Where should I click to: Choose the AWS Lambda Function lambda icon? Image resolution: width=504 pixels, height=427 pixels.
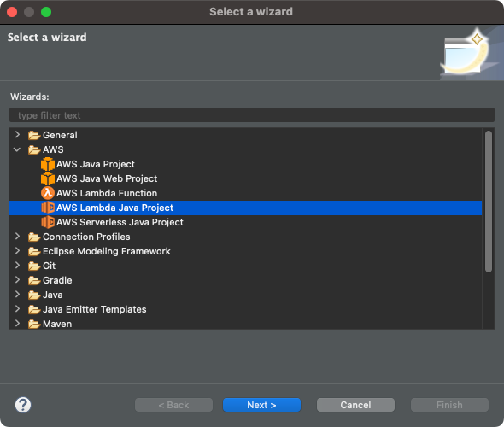pos(48,193)
